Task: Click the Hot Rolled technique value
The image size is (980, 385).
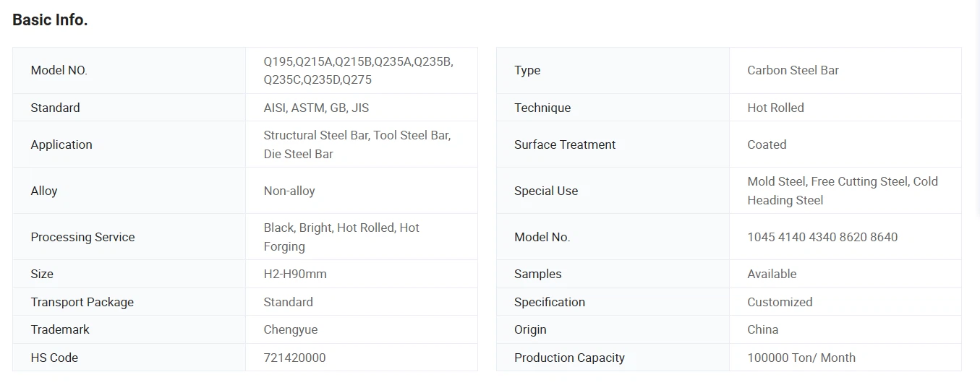Action: click(775, 108)
